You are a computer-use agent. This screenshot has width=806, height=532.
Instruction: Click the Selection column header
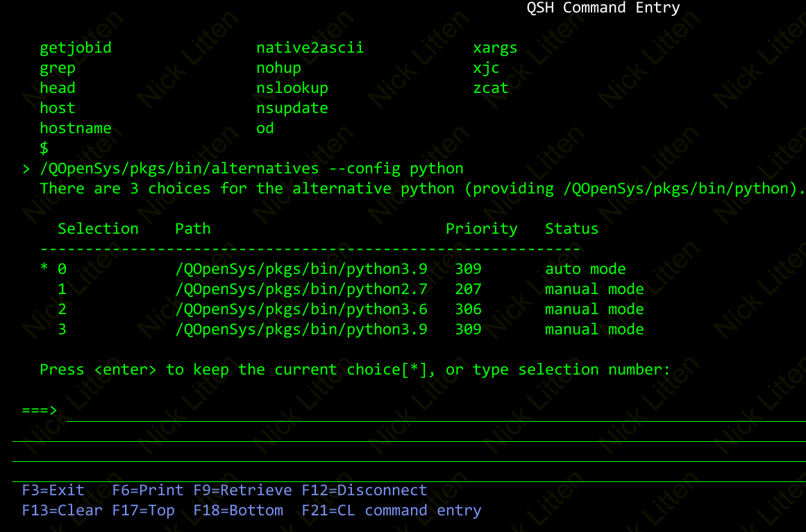[98, 228]
